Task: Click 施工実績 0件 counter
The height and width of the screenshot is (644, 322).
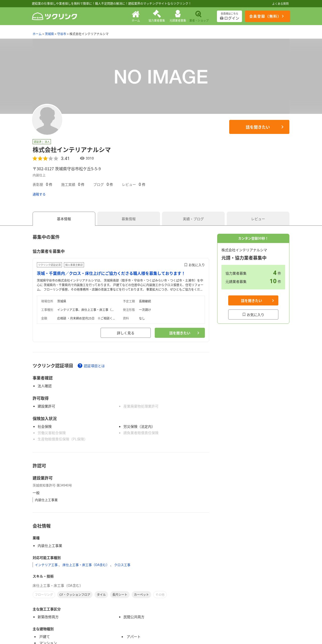Action: coord(73,185)
